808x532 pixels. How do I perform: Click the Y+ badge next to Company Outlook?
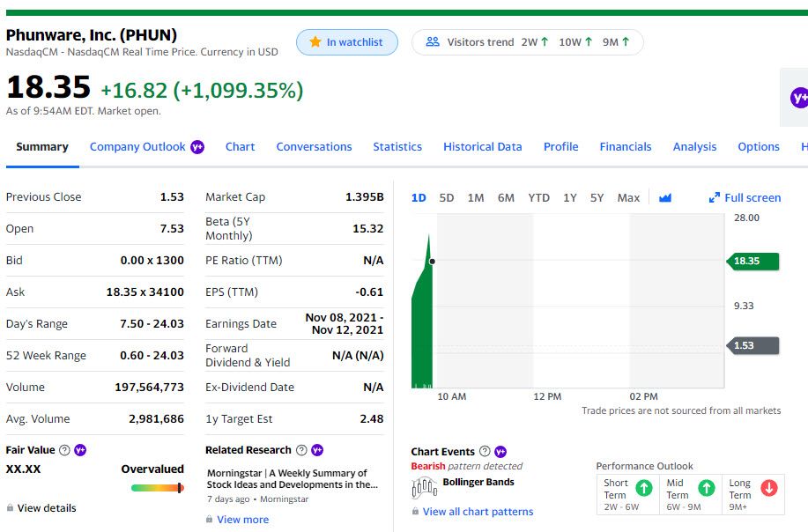[197, 147]
